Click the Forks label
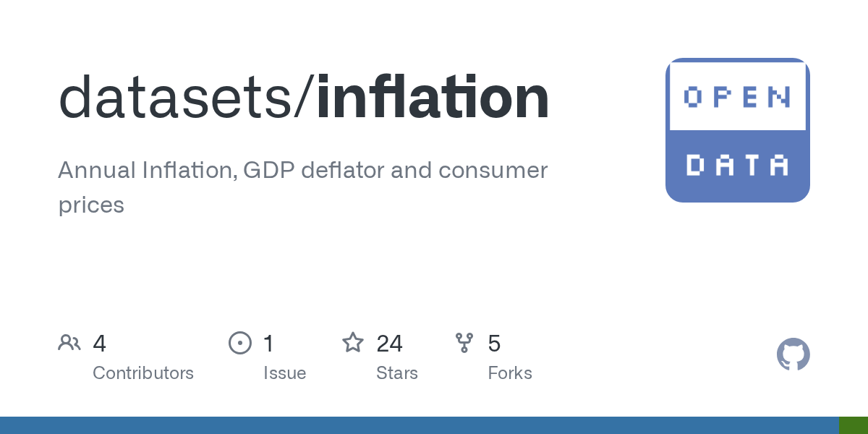 click(510, 373)
